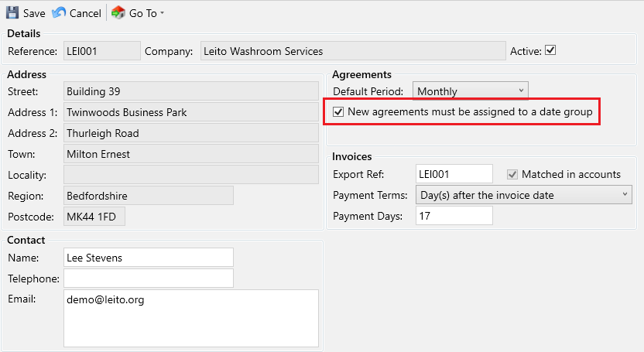The height and width of the screenshot is (352, 644).
Task: Toggle Matched in accounts checkbox
Action: pyautogui.click(x=512, y=175)
